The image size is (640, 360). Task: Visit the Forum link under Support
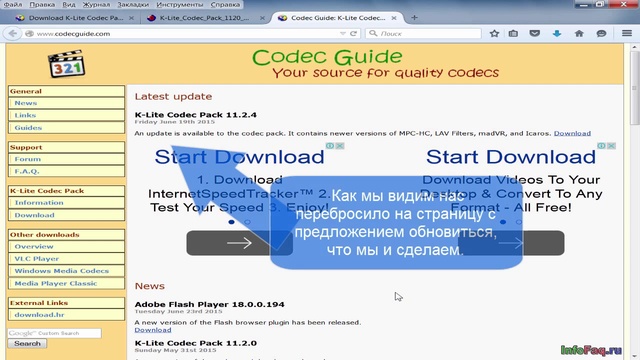[27, 159]
